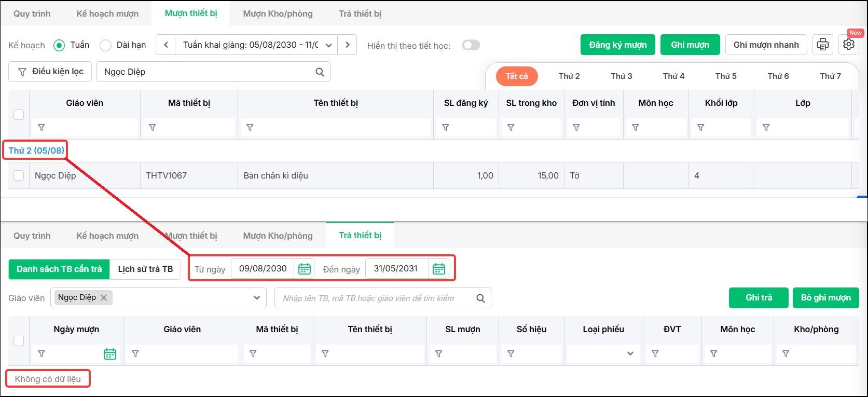
Task: Click filter icon under Tên thiết bị in top table
Action: point(250,127)
